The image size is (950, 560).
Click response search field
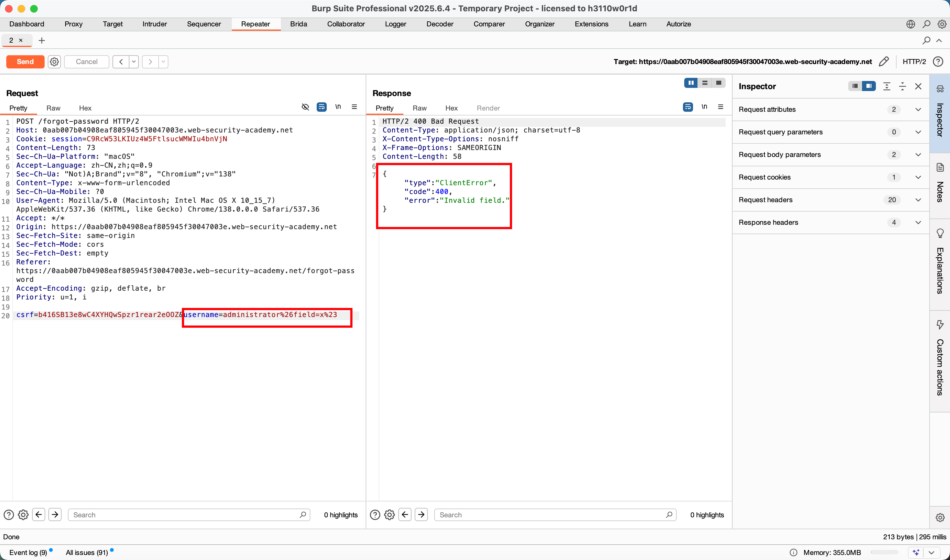point(555,515)
